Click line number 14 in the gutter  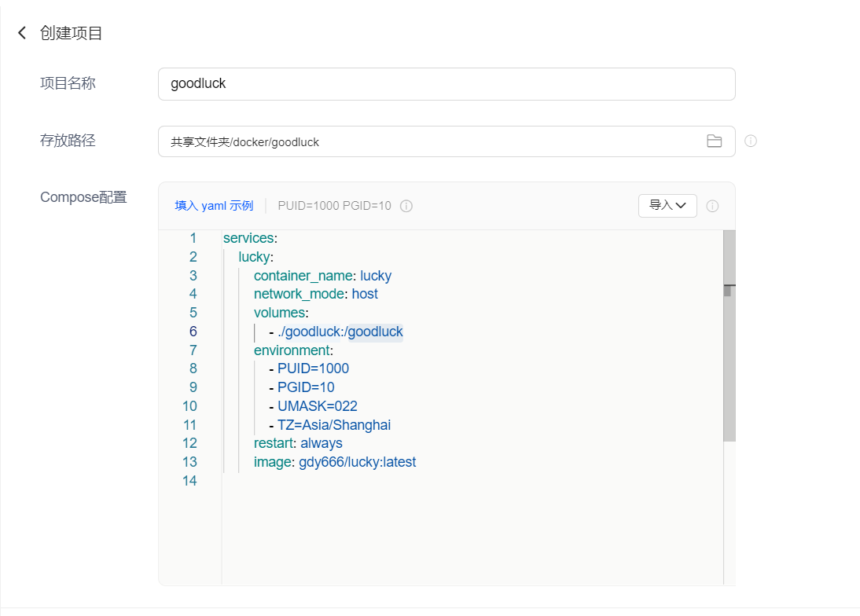(189, 481)
